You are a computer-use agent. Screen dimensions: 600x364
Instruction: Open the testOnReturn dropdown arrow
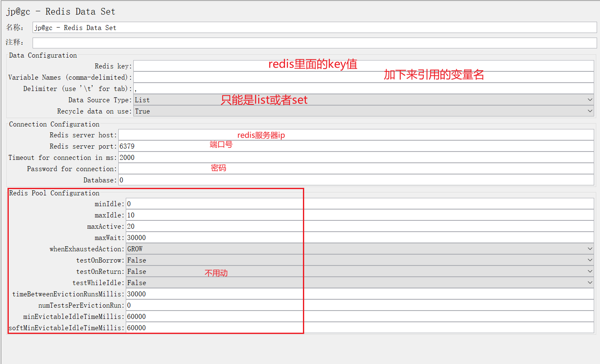point(590,271)
